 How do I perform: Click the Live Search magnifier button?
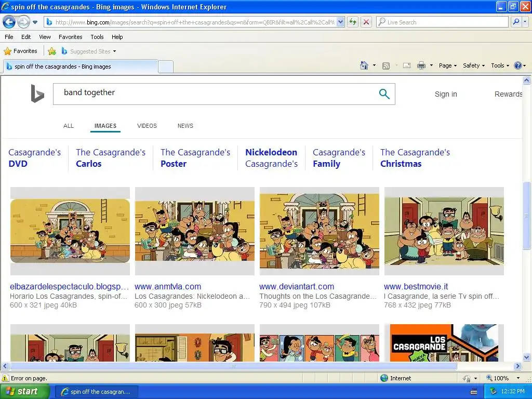pyautogui.click(x=516, y=22)
